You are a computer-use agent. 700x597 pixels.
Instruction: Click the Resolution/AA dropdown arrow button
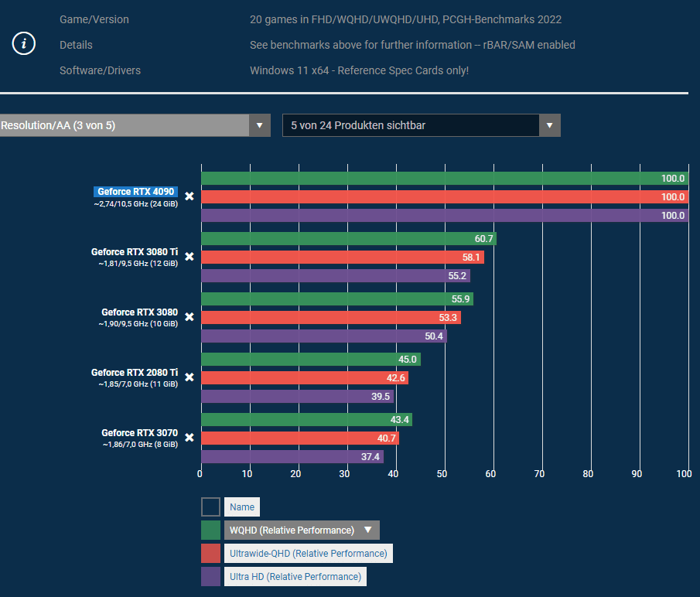[x=260, y=125]
